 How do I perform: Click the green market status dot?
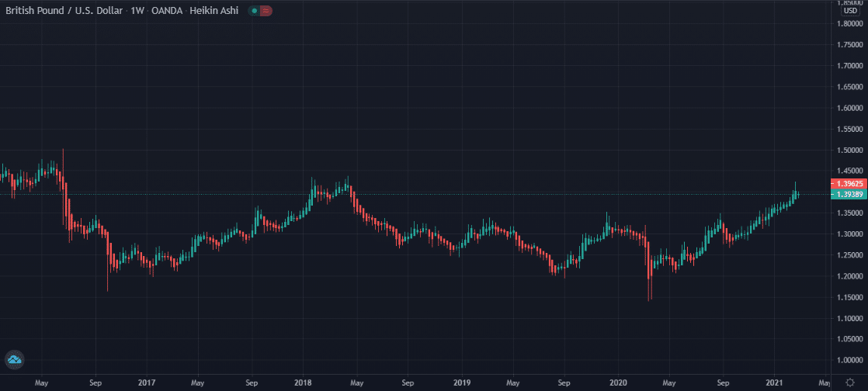click(255, 12)
